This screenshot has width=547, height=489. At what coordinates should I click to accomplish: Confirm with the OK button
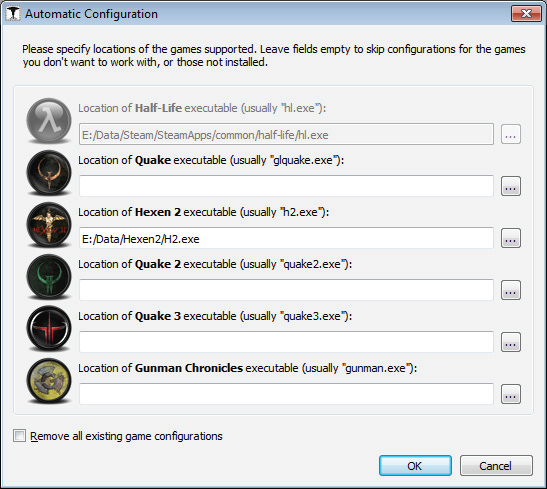[x=415, y=466]
